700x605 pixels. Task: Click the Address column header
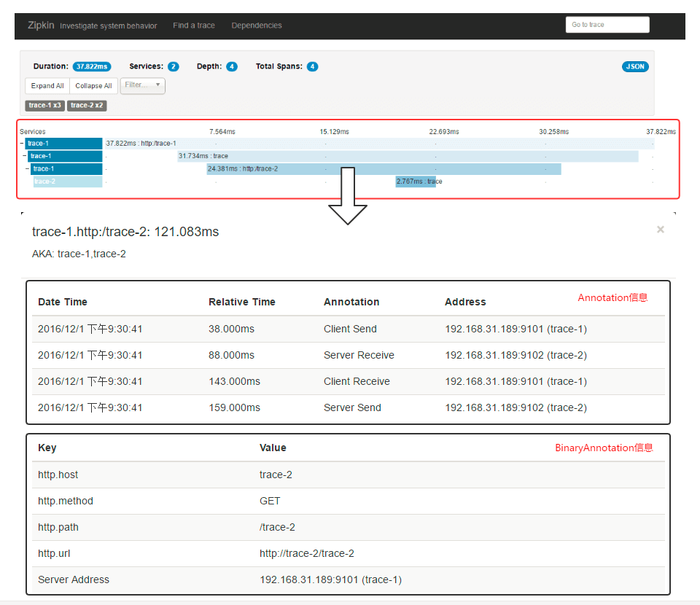click(x=465, y=302)
